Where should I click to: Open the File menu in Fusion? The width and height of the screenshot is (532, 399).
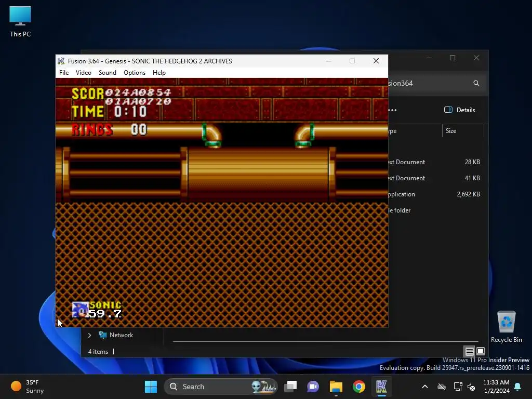pyautogui.click(x=64, y=73)
